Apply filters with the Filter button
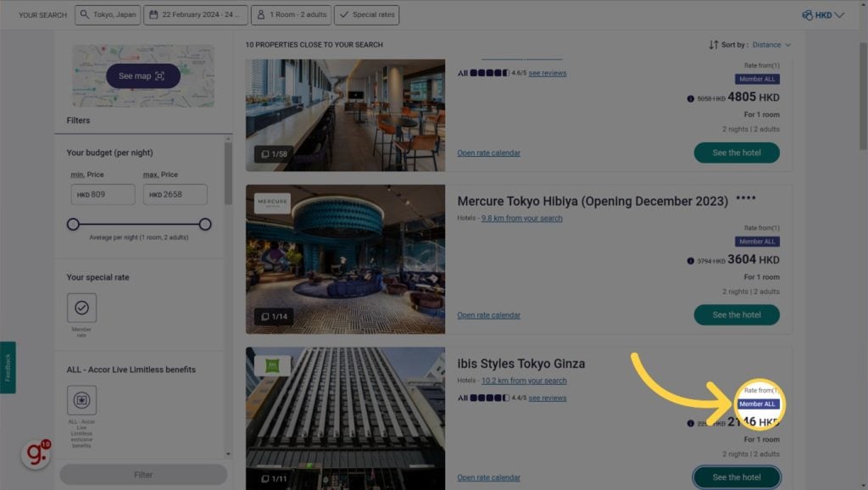Viewport: 868px width, 490px height. pos(143,475)
